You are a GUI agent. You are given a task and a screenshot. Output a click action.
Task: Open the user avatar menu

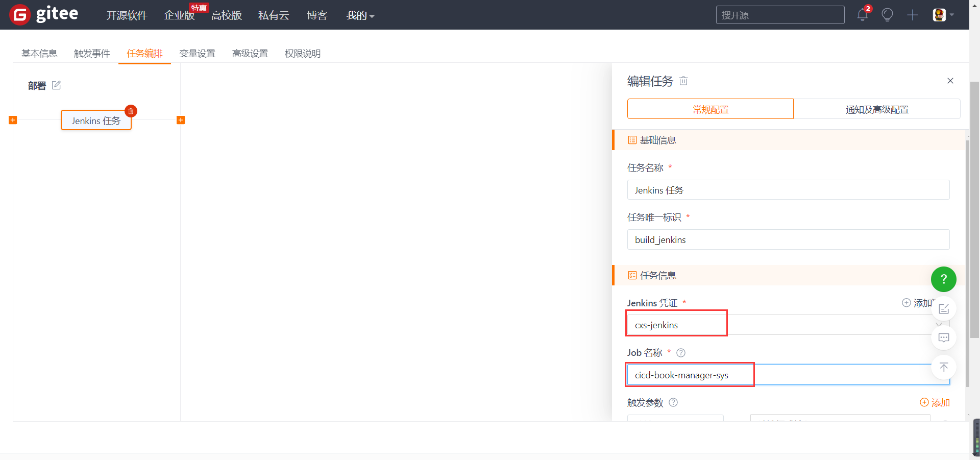tap(943, 15)
